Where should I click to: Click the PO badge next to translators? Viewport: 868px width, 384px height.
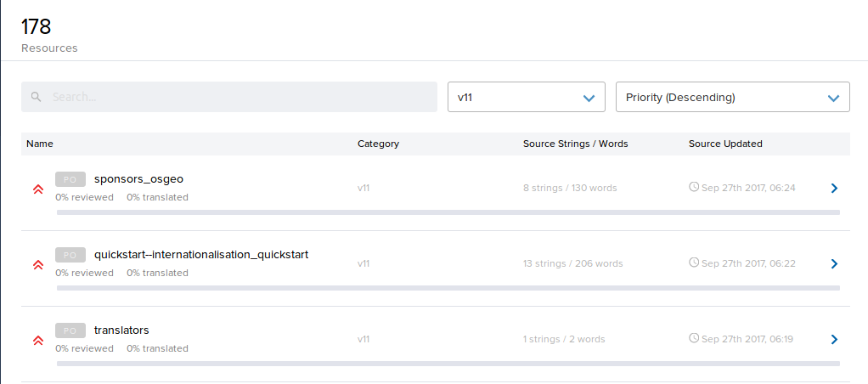click(70, 330)
